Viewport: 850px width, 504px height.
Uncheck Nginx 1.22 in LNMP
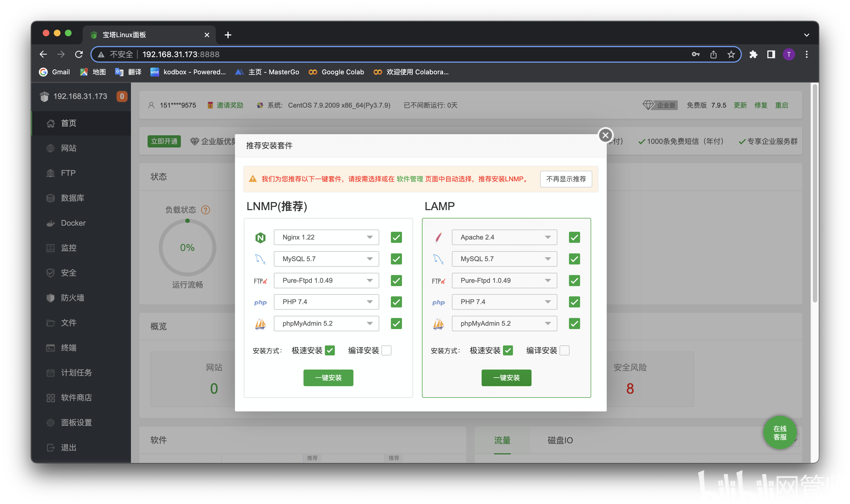396,237
